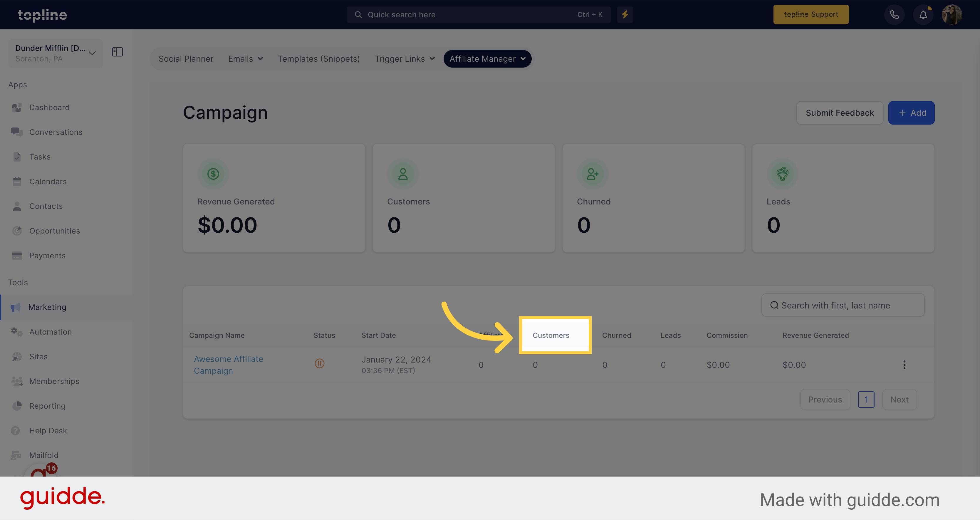Viewport: 980px width, 520px height.
Task: Focus the Search with first, last name field
Action: pos(843,306)
